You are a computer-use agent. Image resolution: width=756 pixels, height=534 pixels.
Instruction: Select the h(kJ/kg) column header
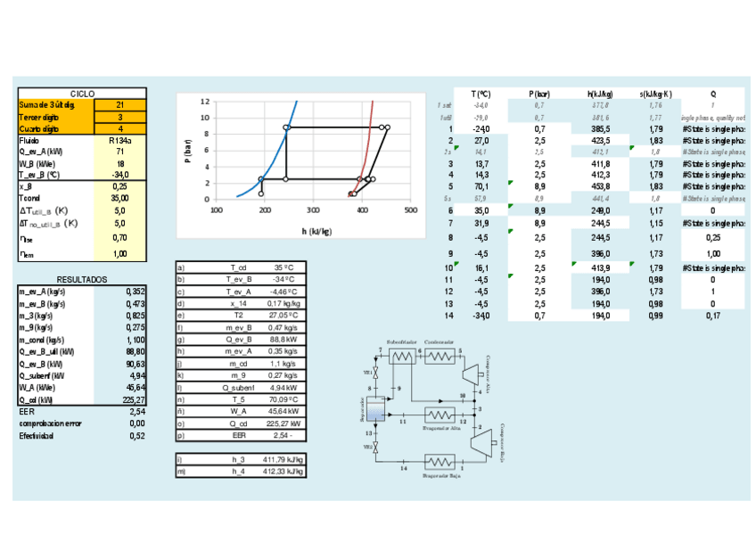point(600,94)
